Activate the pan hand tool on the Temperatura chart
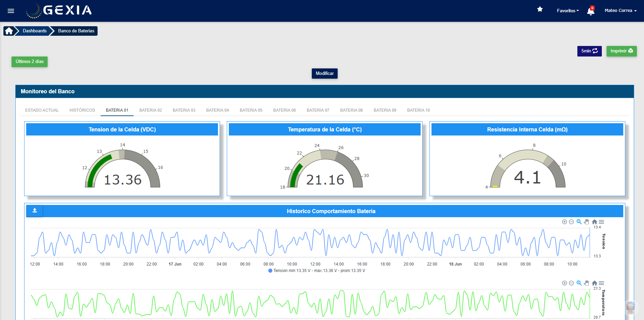This screenshot has width=644, height=320. point(587,283)
